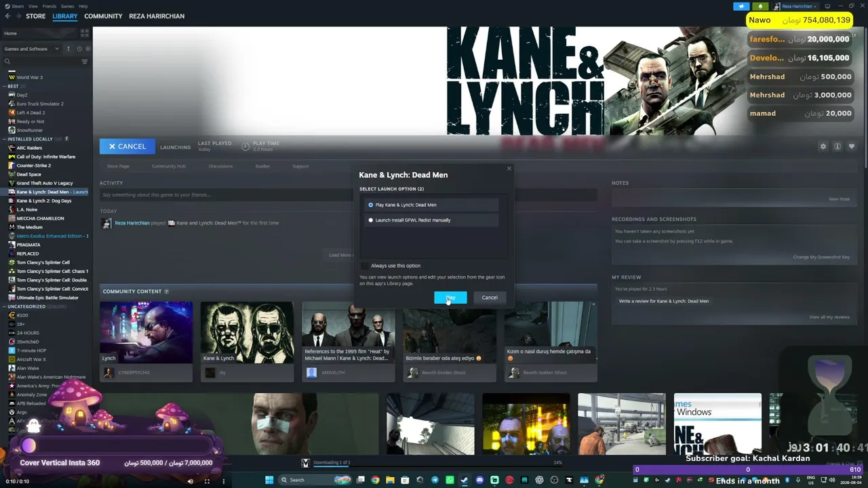The image size is (868, 488).
Task: Select L.A. Noire in library
Action: [x=26, y=209]
